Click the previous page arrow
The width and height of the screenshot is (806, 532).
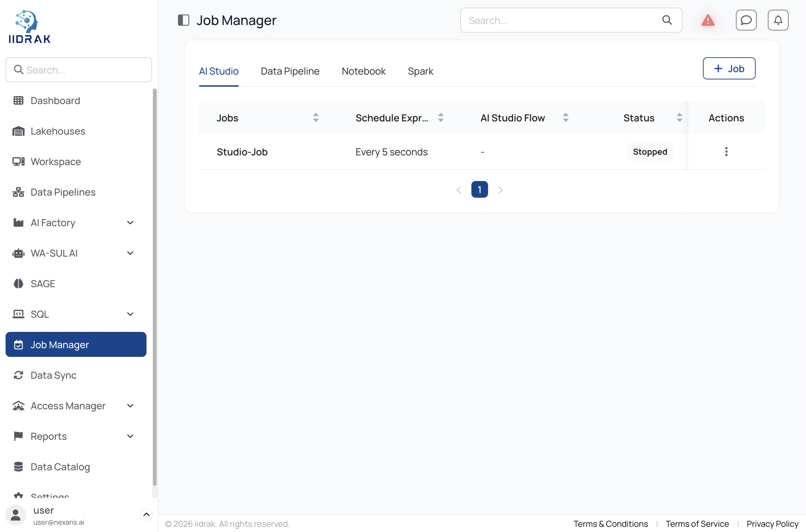pos(459,190)
